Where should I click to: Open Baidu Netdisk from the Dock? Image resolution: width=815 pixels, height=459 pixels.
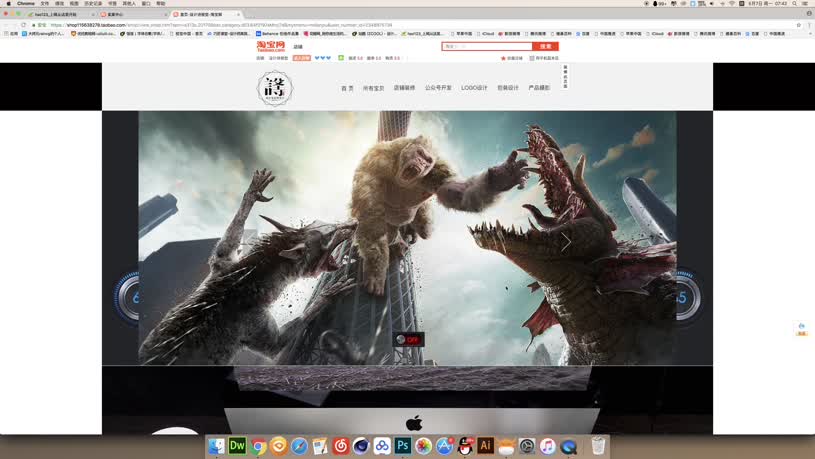pyautogui.click(x=382, y=446)
